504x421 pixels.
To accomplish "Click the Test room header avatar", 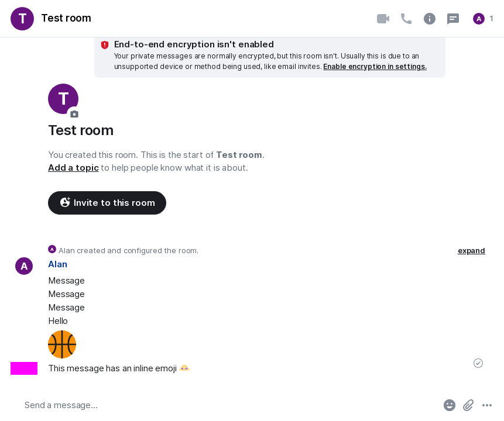I will (x=22, y=19).
